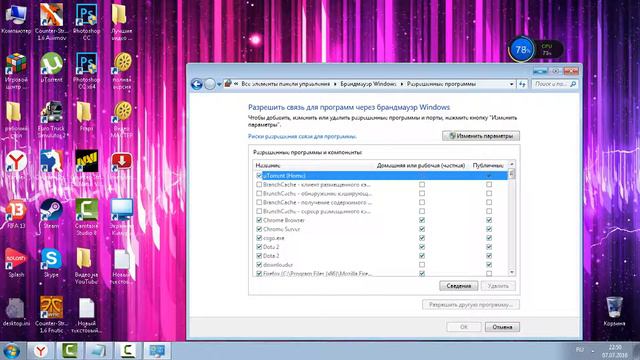Image resolution: width=640 pixels, height=360 pixels.
Task: Select the cogo.exe list row
Action: click(x=380, y=238)
